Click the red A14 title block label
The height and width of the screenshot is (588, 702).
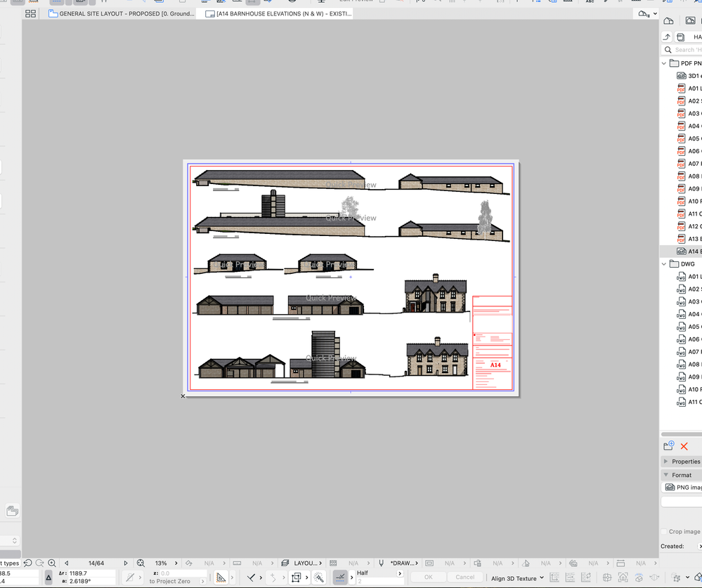pos(495,365)
